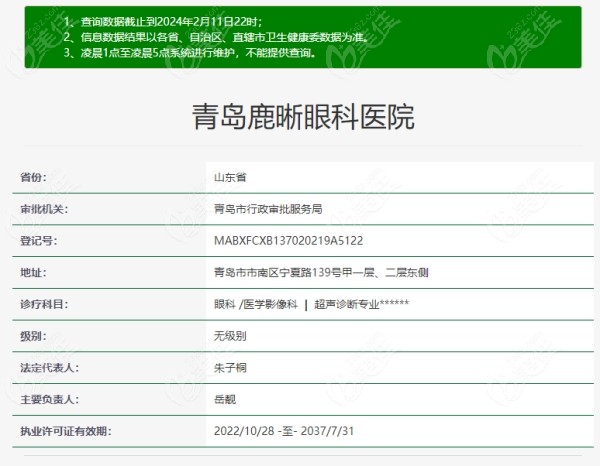Select the notice line about 2024年2月11日22时

click(163, 21)
